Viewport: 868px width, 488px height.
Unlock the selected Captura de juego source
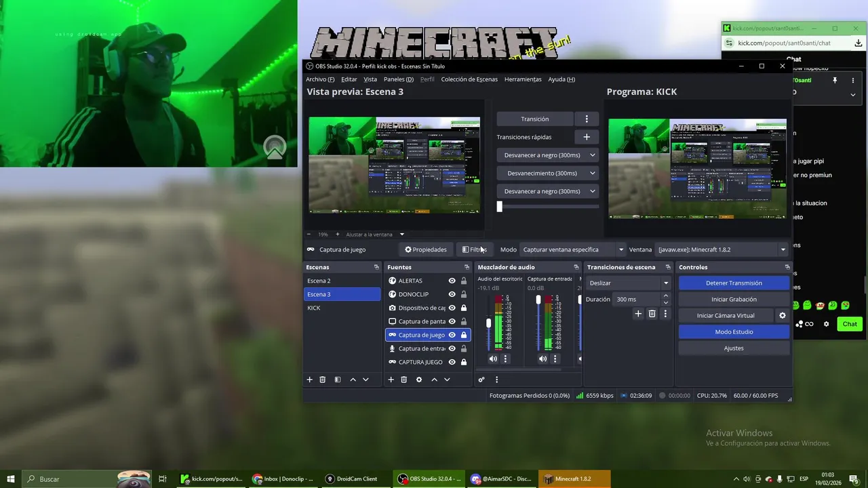pos(464,335)
